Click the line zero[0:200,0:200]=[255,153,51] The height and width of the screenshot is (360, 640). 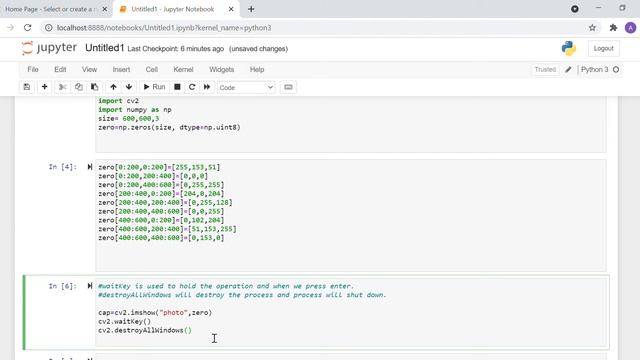coord(159,167)
